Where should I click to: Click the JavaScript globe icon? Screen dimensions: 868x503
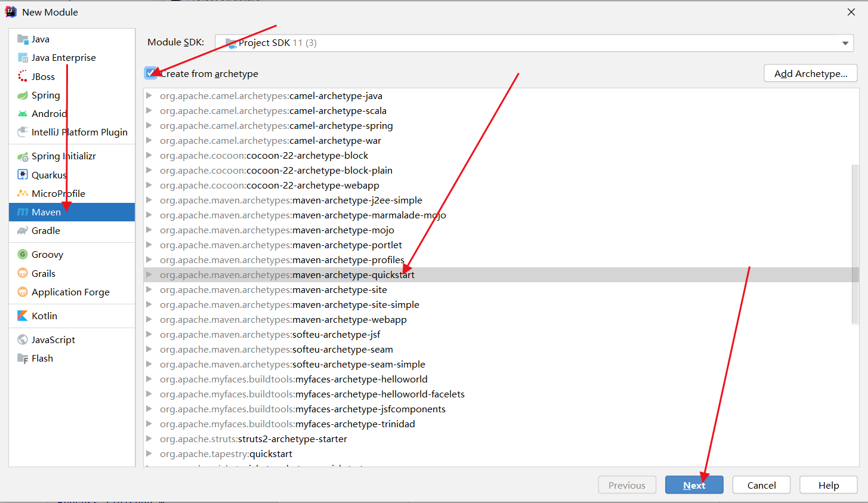(23, 340)
